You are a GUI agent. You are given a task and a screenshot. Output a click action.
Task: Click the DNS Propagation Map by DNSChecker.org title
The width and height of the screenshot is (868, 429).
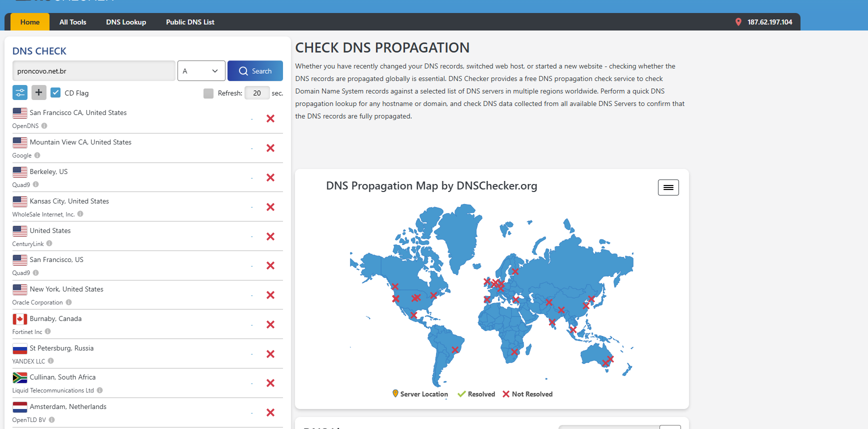(431, 186)
